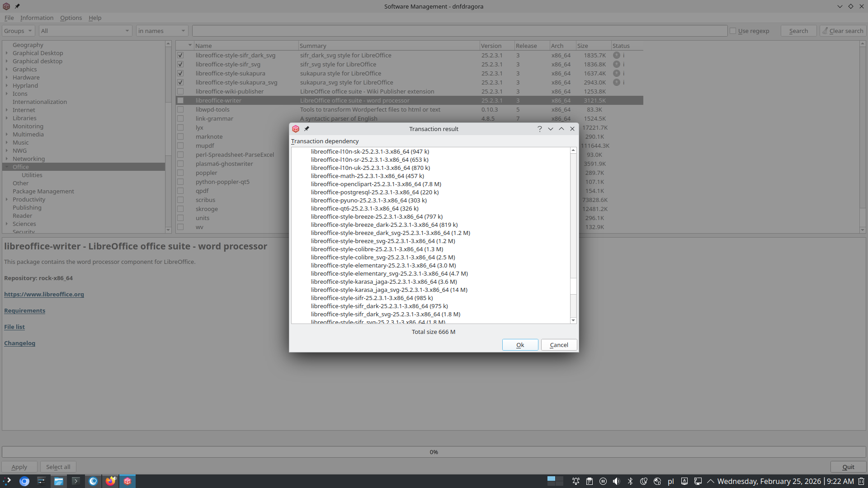Confirm the transaction with Ok
The width and height of the screenshot is (868, 488).
point(519,344)
